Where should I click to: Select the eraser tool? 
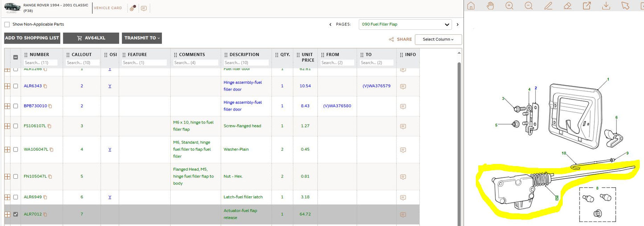click(x=567, y=6)
